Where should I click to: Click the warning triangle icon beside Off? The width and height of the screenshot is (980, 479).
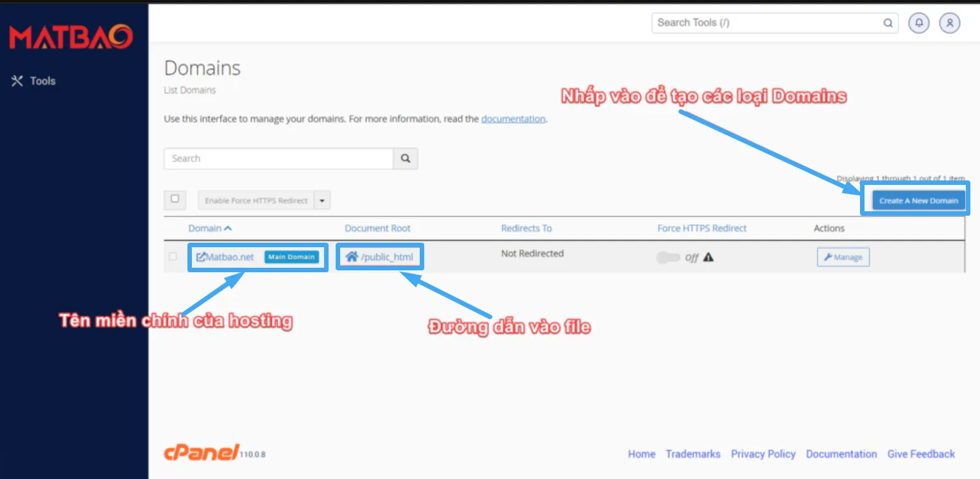click(x=708, y=257)
